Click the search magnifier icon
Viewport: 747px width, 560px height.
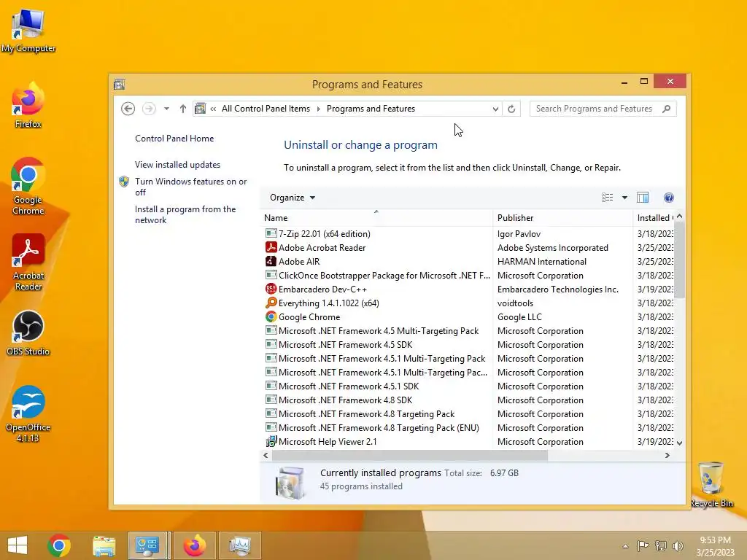tap(667, 109)
